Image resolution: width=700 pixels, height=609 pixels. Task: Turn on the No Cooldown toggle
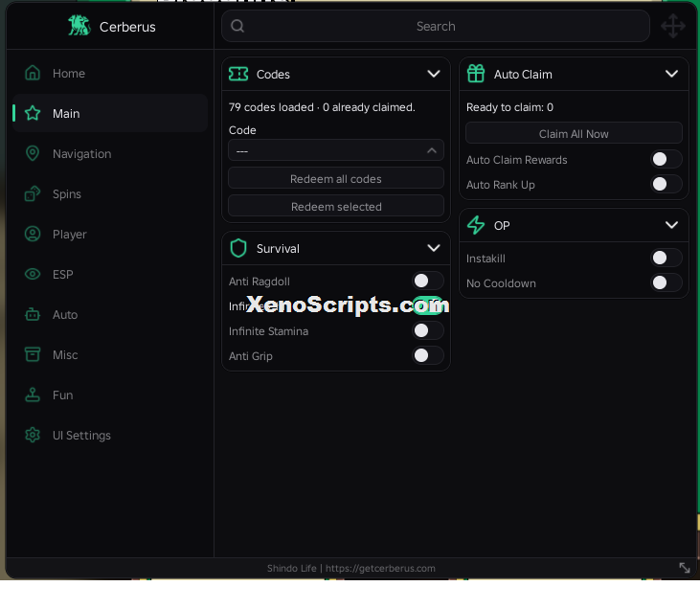pos(666,282)
